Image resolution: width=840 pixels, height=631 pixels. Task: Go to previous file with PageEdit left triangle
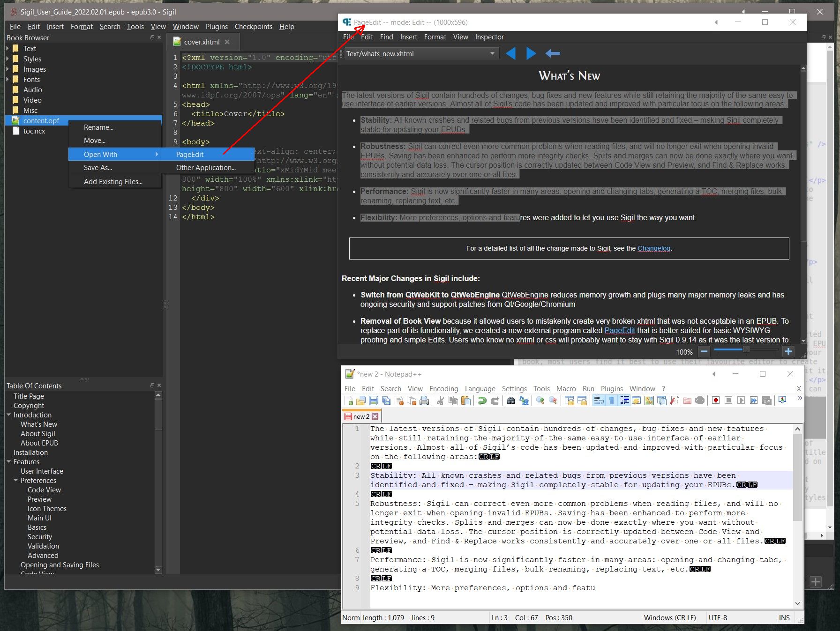pyautogui.click(x=511, y=54)
